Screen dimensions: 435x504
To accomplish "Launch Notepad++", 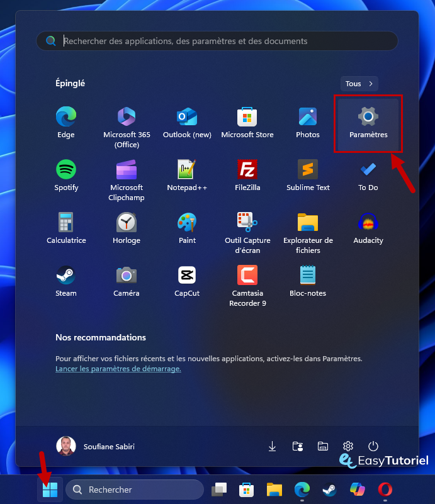I will (x=187, y=175).
